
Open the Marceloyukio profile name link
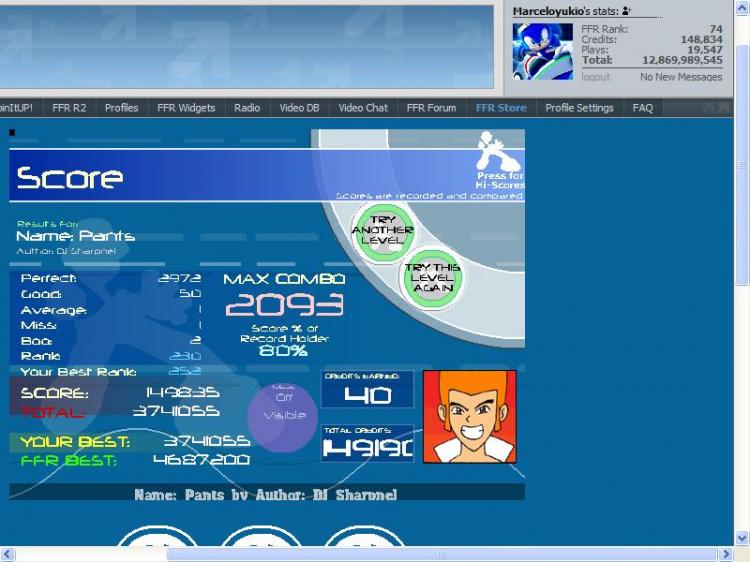pyautogui.click(x=550, y=11)
